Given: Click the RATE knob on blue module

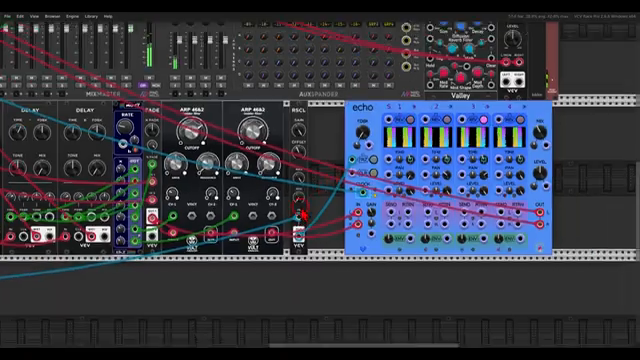Looking at the screenshot, I should coord(125,127).
